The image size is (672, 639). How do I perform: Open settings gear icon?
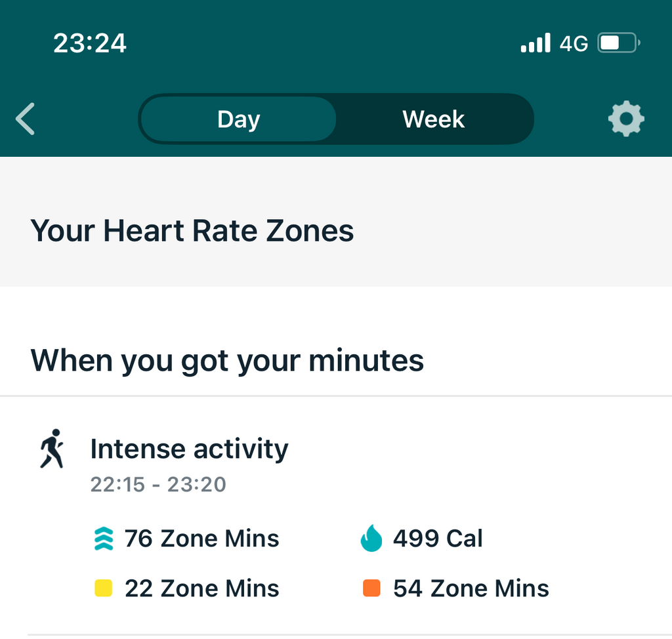(x=626, y=119)
